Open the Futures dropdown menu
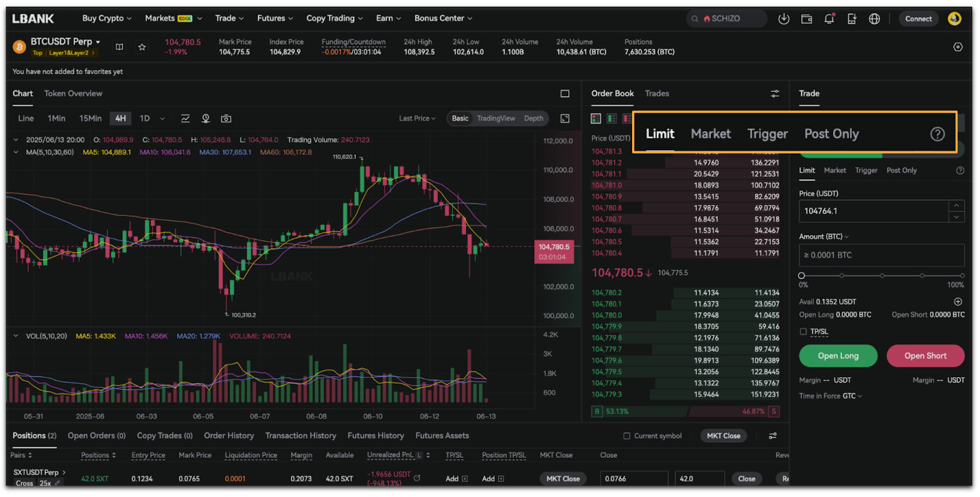 pos(274,18)
